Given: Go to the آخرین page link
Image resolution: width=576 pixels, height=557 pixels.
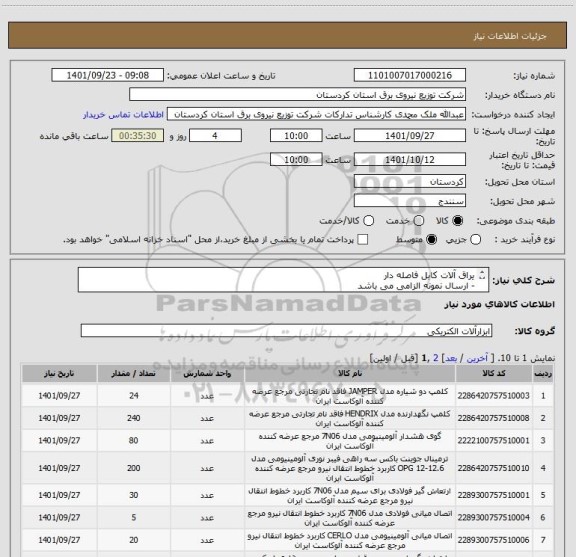Looking at the screenshot, I should [x=477, y=358].
